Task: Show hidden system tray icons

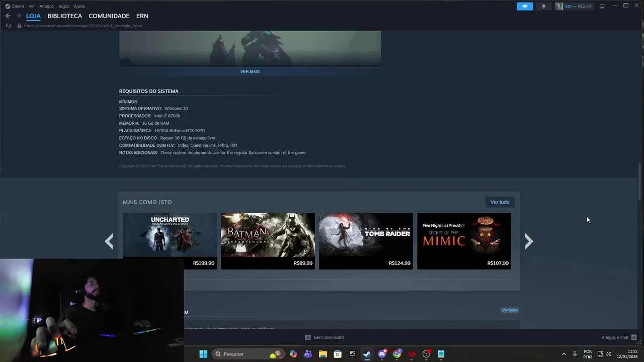Action: (x=563, y=354)
